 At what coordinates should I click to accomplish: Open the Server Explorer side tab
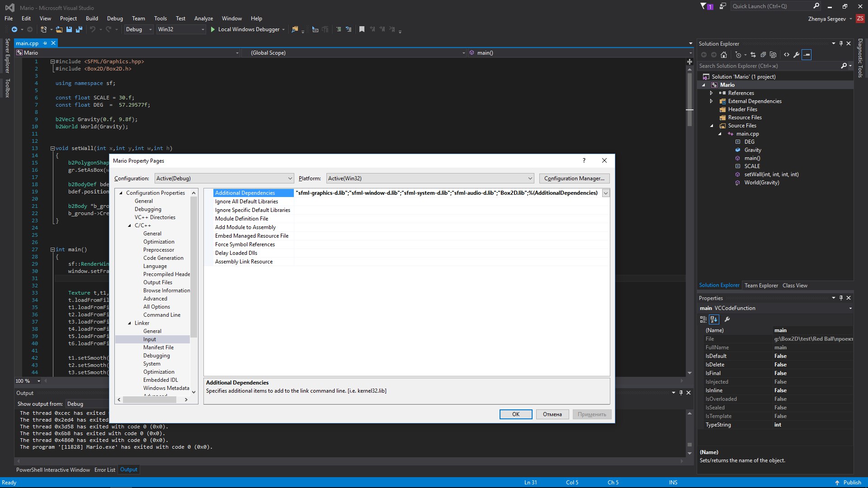click(x=7, y=56)
